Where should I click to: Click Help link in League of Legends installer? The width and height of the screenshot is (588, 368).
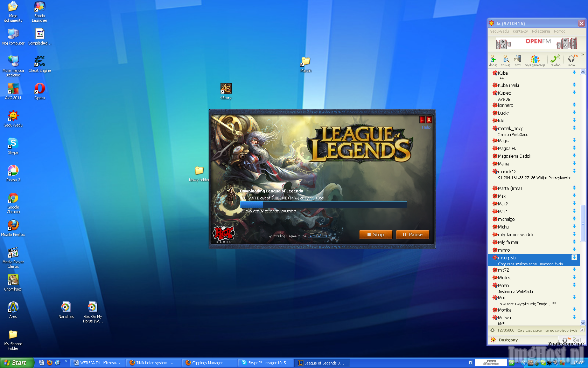[x=426, y=127]
